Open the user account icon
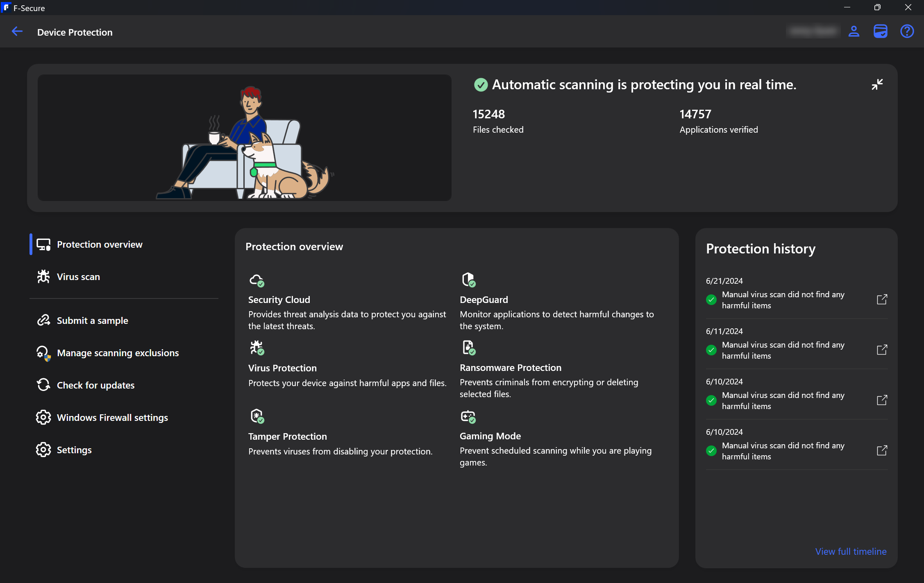This screenshot has height=583, width=924. click(854, 32)
